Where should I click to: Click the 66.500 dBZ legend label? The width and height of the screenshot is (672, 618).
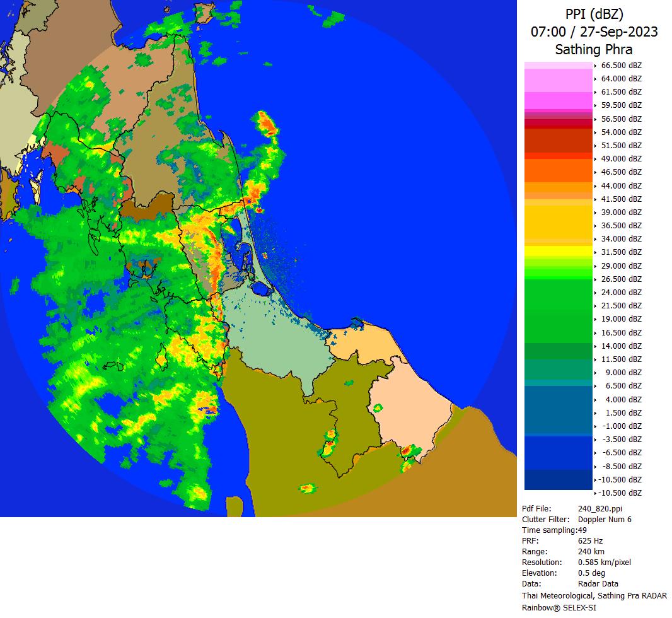click(621, 66)
